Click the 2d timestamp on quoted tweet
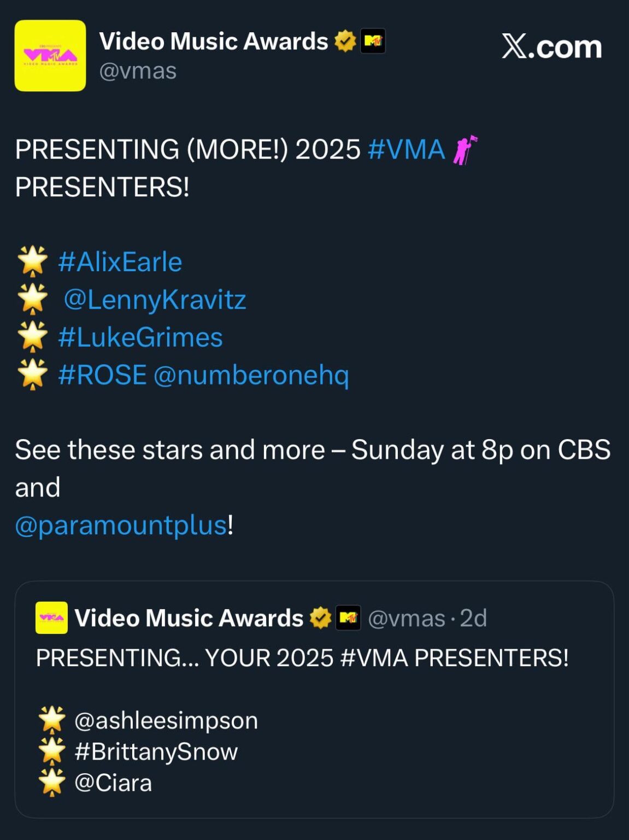 [473, 617]
